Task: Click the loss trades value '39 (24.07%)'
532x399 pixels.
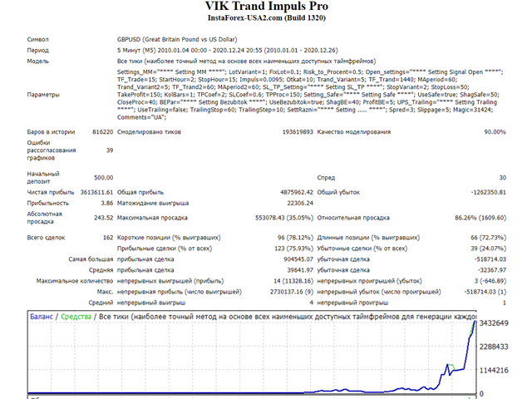Action: click(488, 249)
